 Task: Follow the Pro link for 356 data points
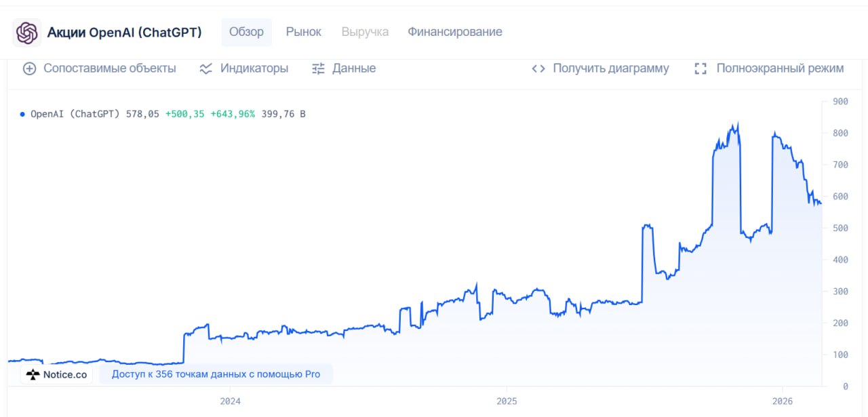pos(216,374)
